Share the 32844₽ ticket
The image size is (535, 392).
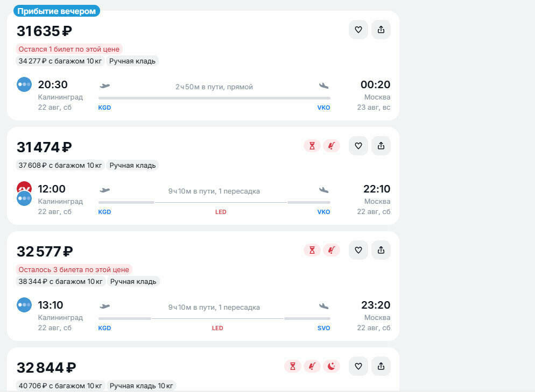click(381, 366)
